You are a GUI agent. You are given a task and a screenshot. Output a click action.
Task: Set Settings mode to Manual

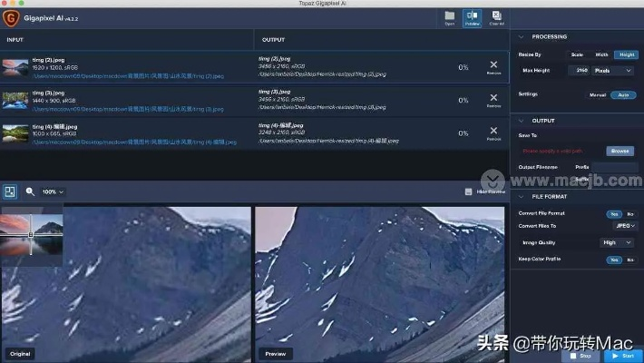[x=598, y=94]
